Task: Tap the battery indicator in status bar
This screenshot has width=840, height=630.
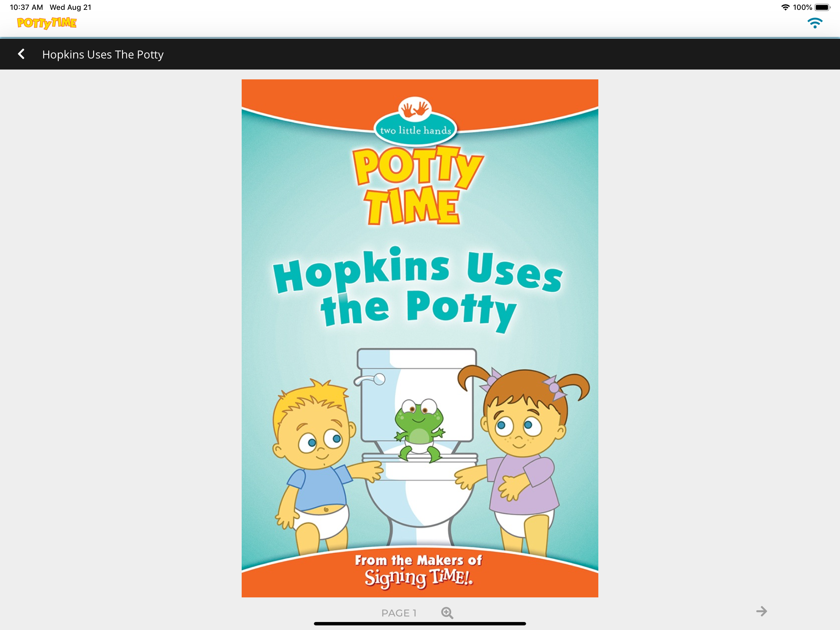Action: (822, 7)
